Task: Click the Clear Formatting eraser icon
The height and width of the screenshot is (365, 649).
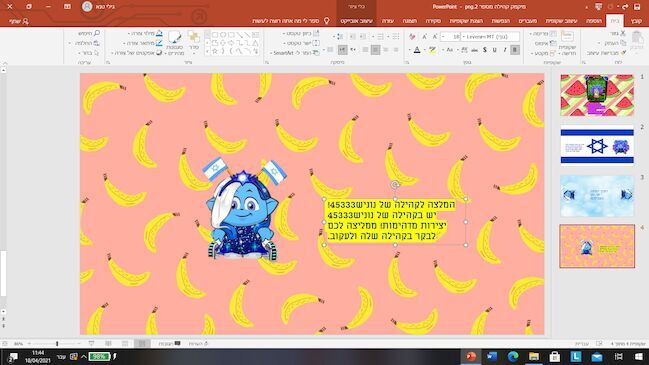Action: coord(412,37)
